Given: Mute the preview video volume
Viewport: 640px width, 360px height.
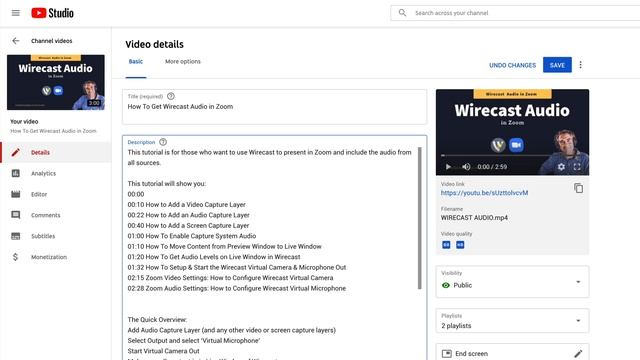Looking at the screenshot, I should point(466,167).
